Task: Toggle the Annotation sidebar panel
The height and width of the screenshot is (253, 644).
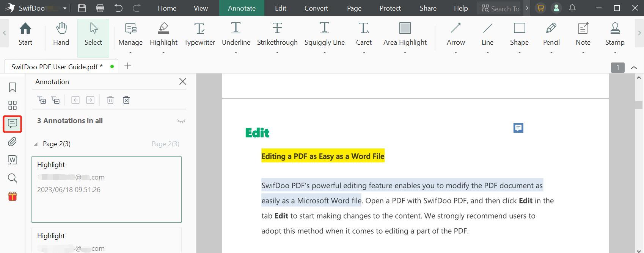Action: coord(13,124)
